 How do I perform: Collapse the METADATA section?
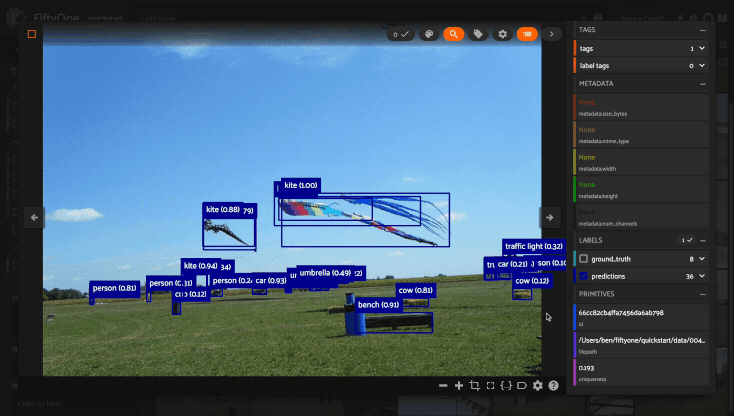(703, 84)
